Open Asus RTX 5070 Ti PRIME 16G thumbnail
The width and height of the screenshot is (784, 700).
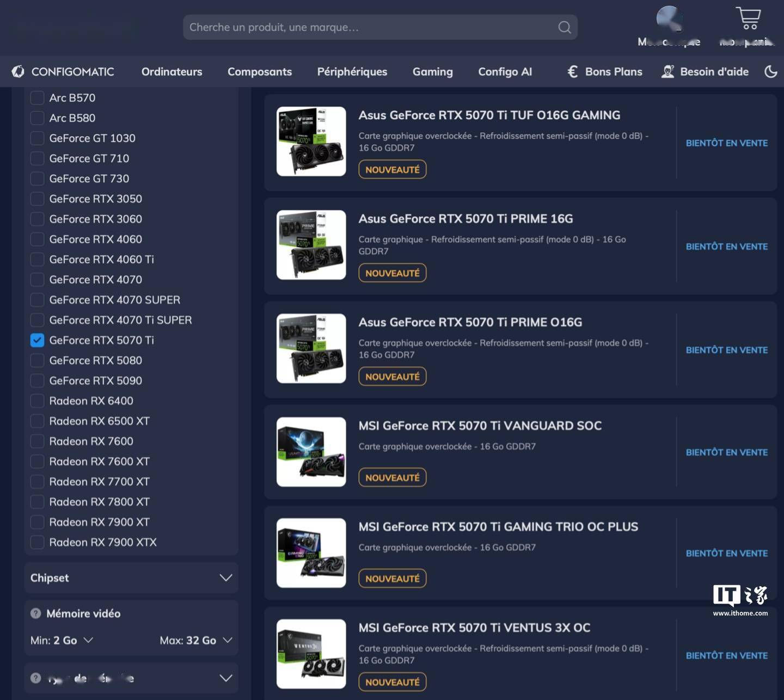(311, 245)
